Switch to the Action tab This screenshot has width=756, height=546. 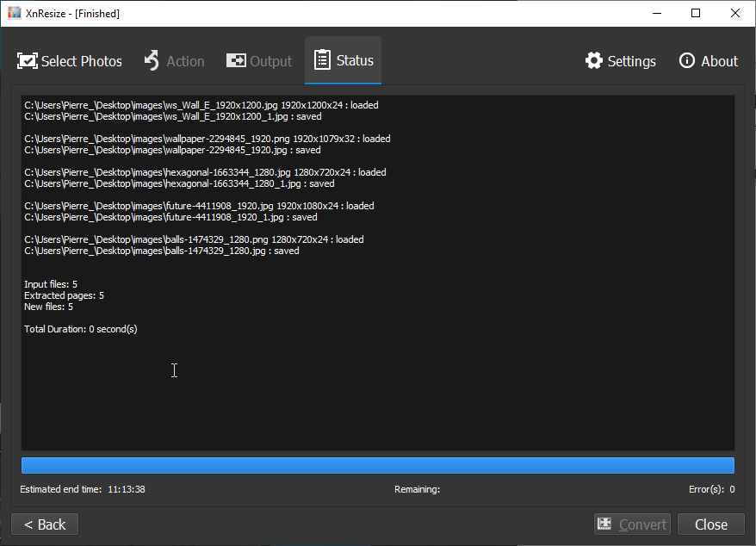174,61
